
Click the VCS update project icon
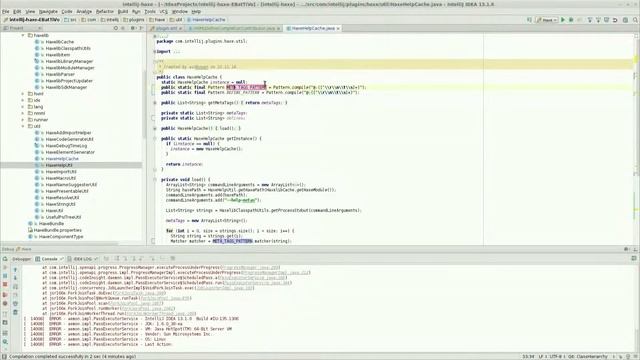(590, 20)
